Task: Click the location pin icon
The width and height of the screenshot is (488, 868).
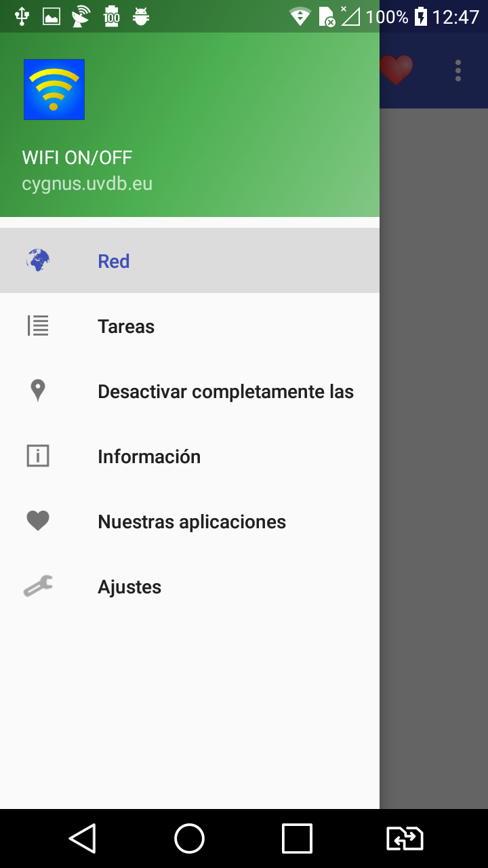Action: point(38,391)
